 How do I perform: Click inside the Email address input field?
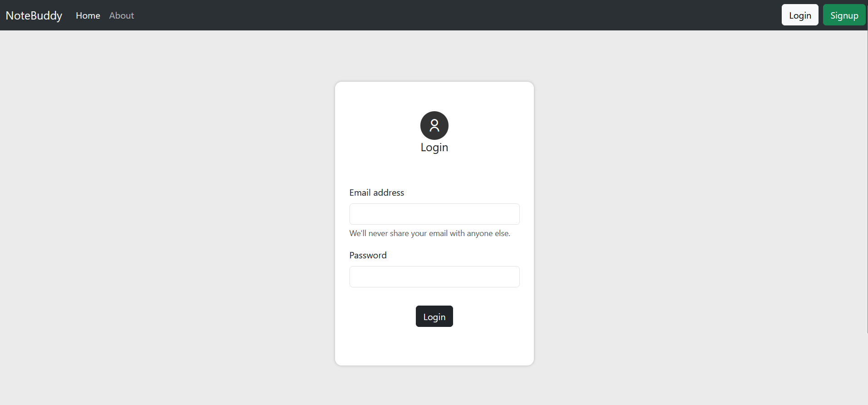[434, 214]
